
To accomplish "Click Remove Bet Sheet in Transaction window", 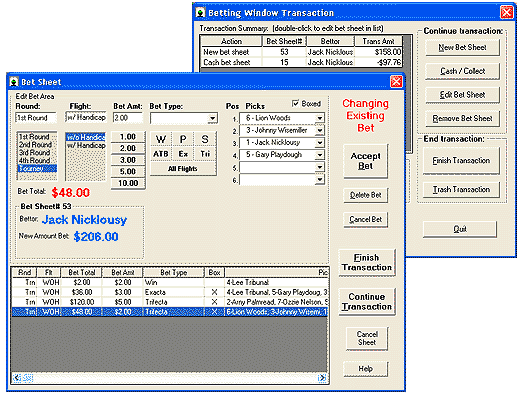I will pos(462,118).
